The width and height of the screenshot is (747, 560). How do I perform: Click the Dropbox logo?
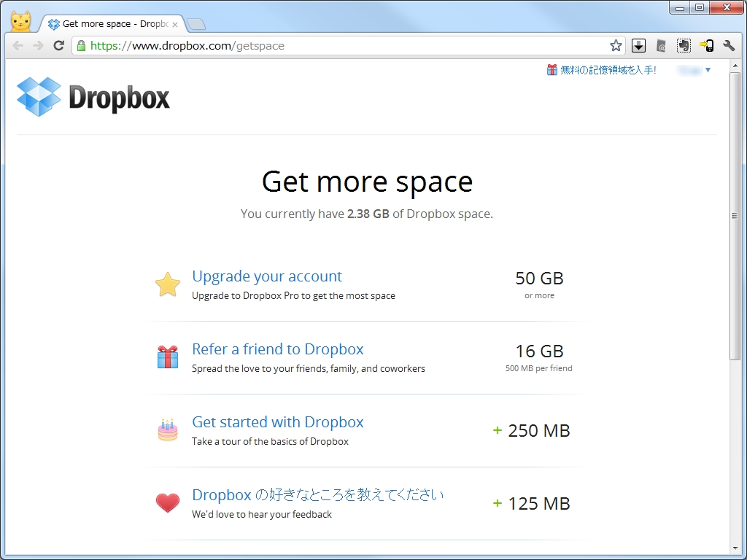pyautogui.click(x=92, y=97)
